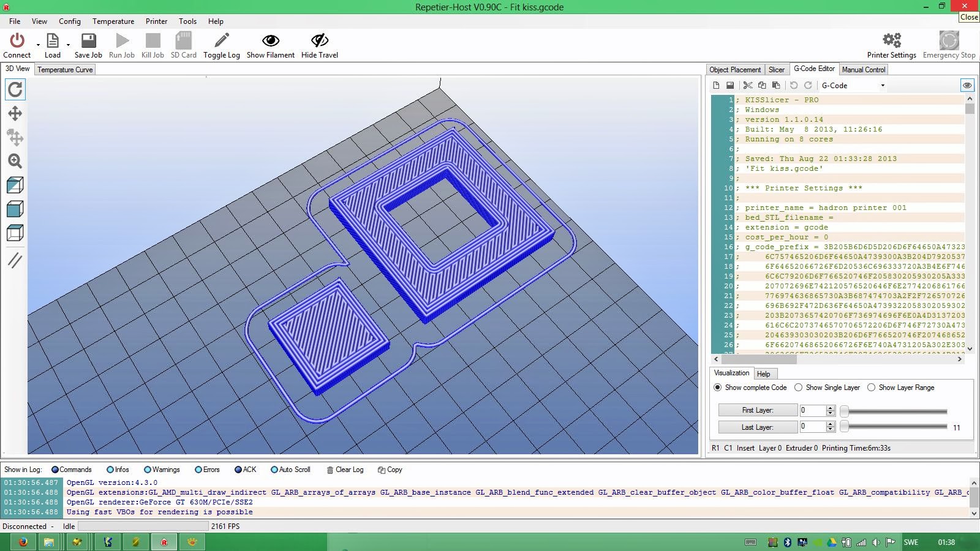Save G-code using the floppy disk icon
This screenshot has width=980, height=551.
(730, 86)
